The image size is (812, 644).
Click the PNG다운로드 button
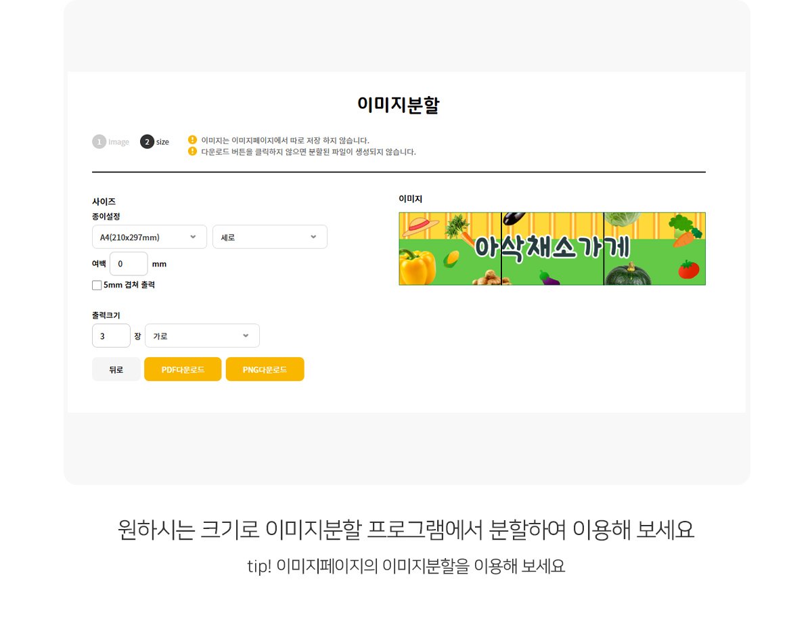tap(265, 369)
